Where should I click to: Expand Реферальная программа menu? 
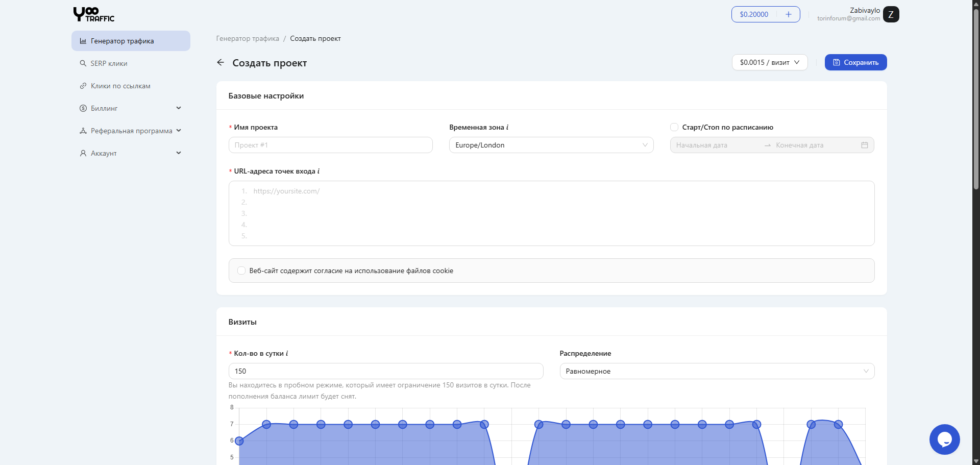pyautogui.click(x=131, y=131)
